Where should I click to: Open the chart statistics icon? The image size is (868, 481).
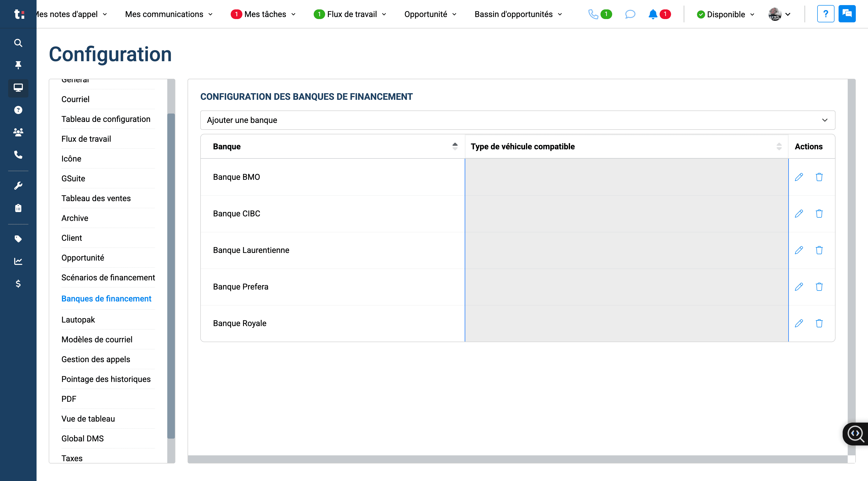18,261
